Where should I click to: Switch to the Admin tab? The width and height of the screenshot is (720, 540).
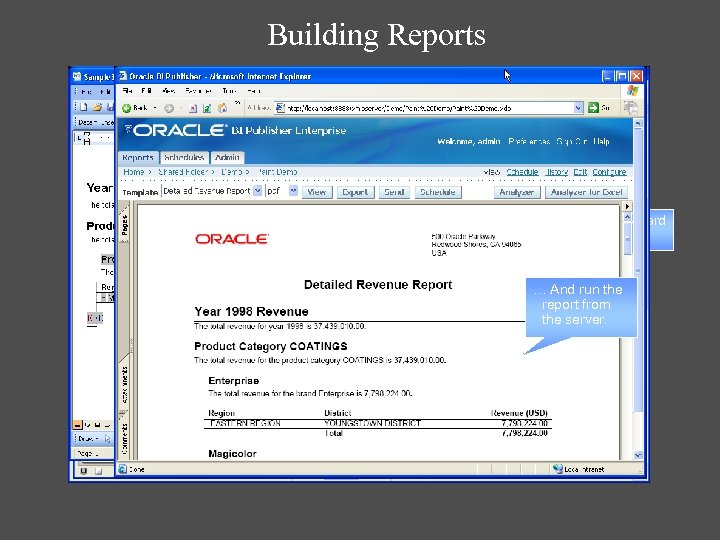[x=227, y=158]
